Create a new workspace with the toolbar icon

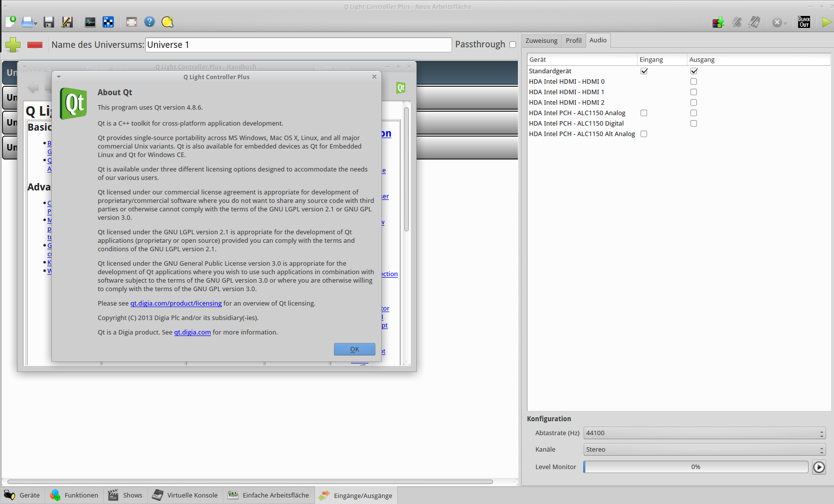(x=10, y=21)
